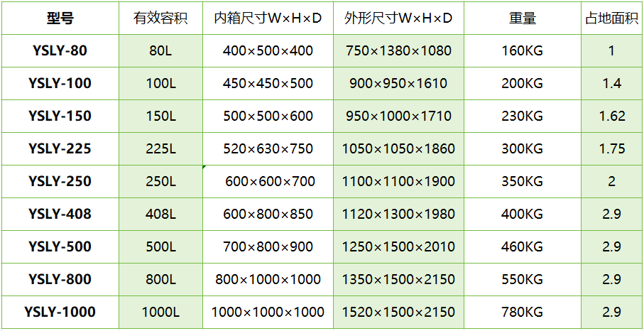Click the 内箱尺寸W×H×D header cell
The height and width of the screenshot is (331, 644).
coord(268,18)
